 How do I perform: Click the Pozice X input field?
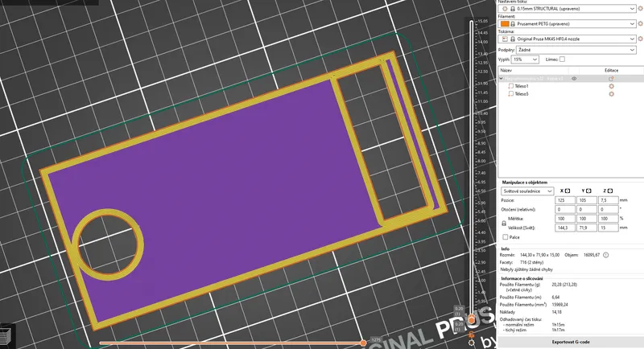(565, 199)
